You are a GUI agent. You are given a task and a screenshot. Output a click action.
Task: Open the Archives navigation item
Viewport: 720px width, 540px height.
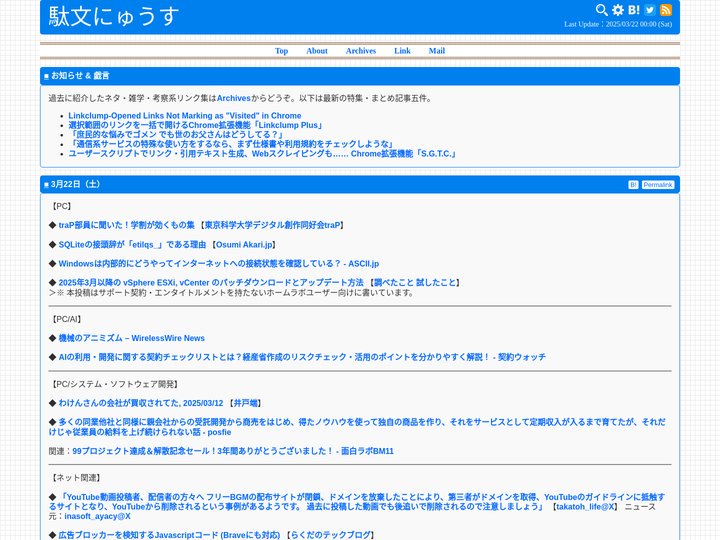(361, 51)
